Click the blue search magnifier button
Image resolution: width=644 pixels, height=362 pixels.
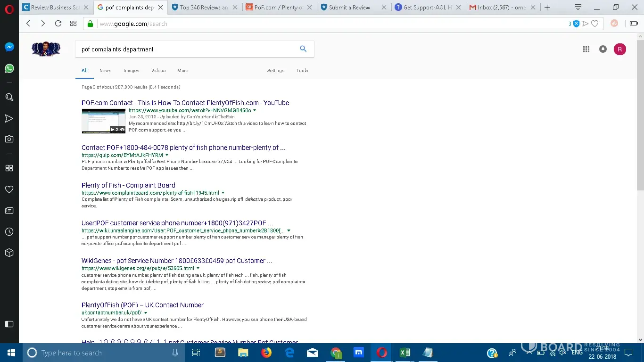click(303, 49)
